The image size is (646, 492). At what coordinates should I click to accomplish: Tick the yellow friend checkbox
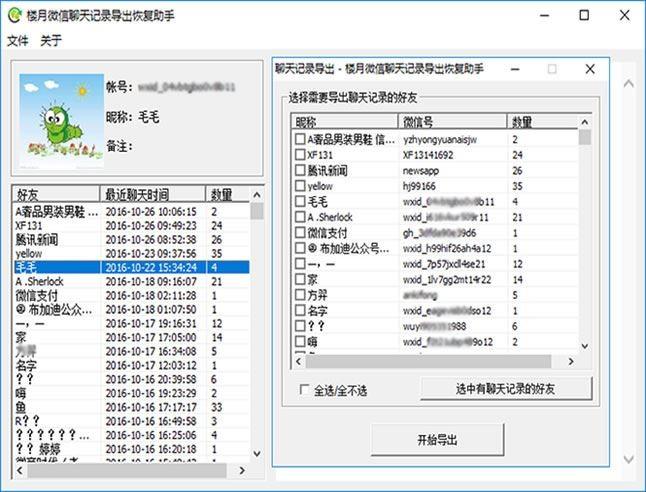(x=300, y=185)
